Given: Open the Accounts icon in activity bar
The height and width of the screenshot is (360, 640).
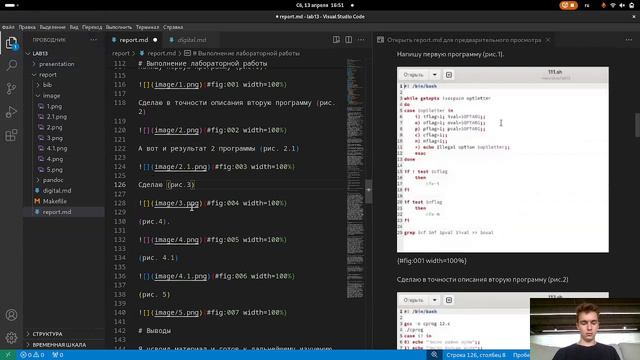Looking at the screenshot, I should tap(11, 315).
